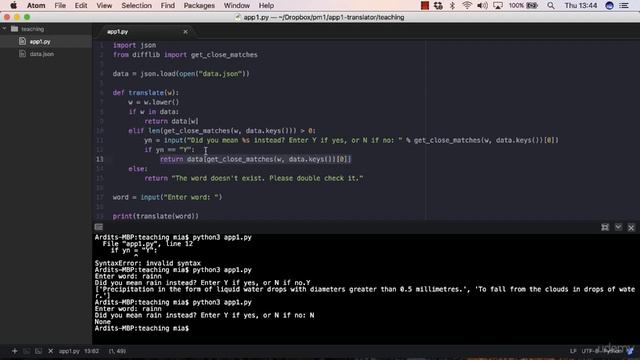Click the terminal panel list icon
This screenshot has width=640, height=360.
point(99,227)
